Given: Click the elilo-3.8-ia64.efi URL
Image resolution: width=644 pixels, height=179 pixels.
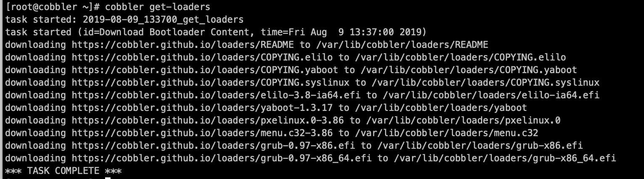Looking at the screenshot, I should (x=216, y=95).
